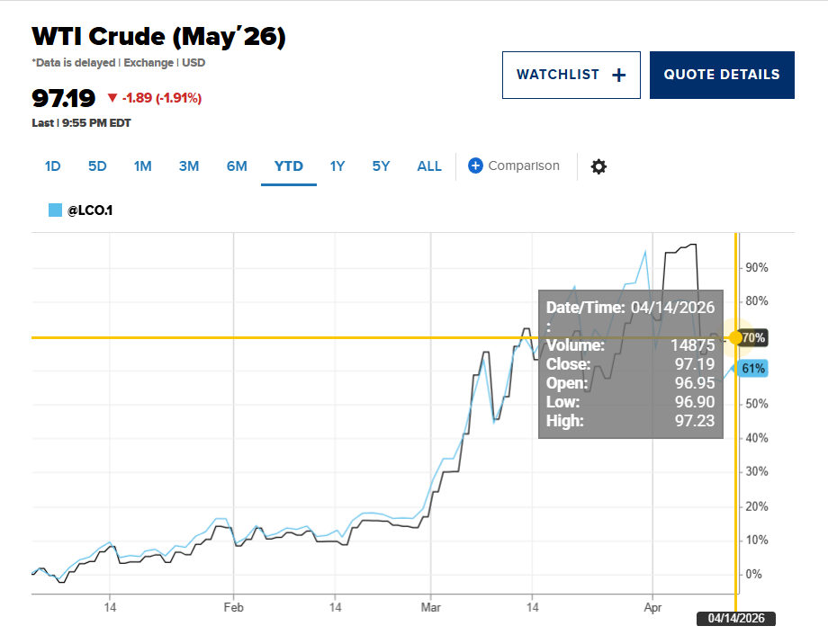
Task: Toggle the @LCO.1 comparison legend label
Action: point(90,210)
